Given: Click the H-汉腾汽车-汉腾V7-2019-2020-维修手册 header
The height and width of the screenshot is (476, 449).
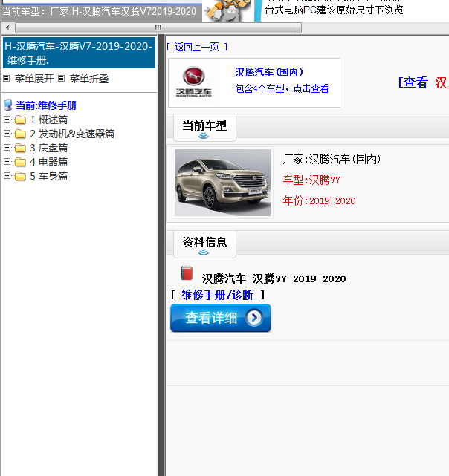Looking at the screenshot, I should coord(79,53).
